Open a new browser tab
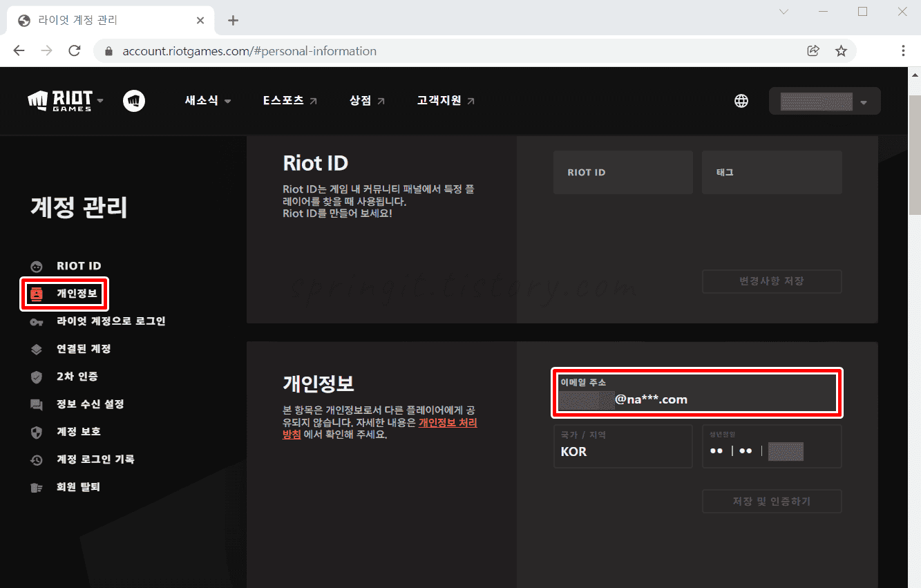The image size is (921, 588). click(233, 20)
